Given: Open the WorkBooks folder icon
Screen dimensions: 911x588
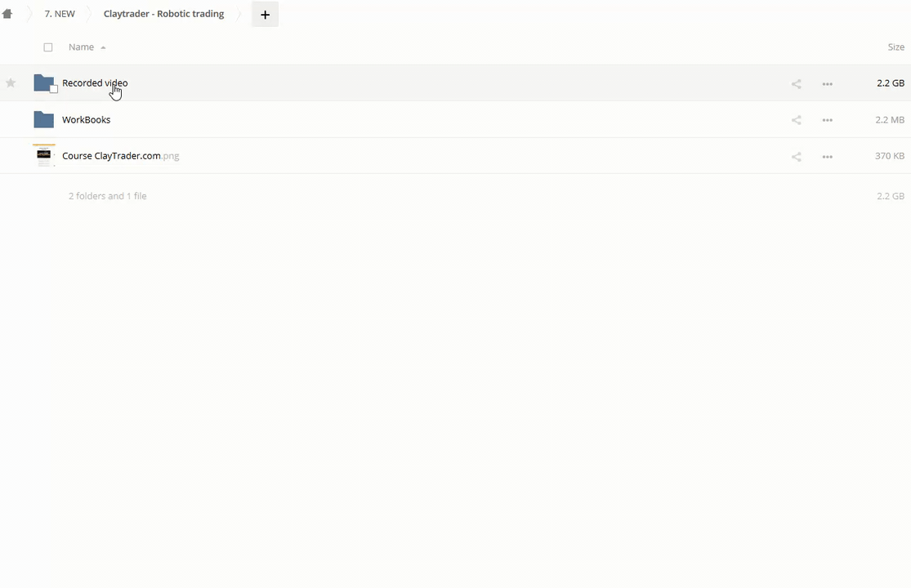Looking at the screenshot, I should pos(43,119).
